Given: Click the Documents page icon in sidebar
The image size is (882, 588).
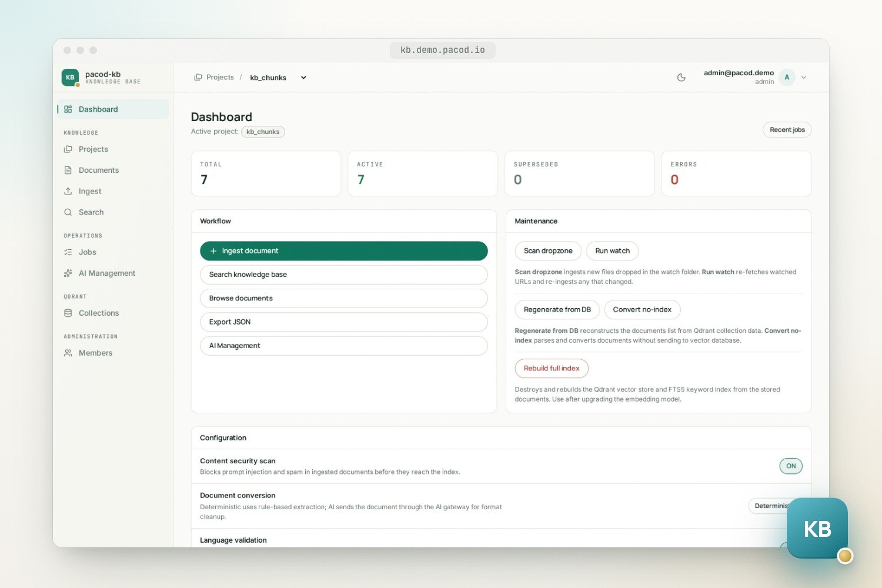Looking at the screenshot, I should [x=68, y=171].
